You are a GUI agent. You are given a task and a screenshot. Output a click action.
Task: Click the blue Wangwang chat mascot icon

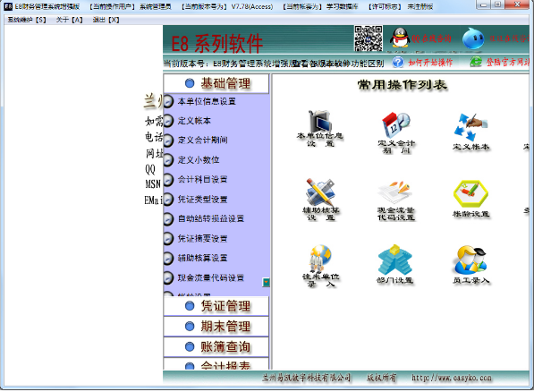pyautogui.click(x=473, y=38)
